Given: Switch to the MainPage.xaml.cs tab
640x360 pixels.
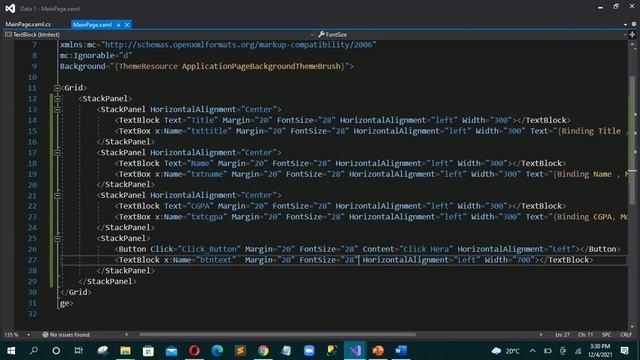Looking at the screenshot, I should [x=28, y=24].
